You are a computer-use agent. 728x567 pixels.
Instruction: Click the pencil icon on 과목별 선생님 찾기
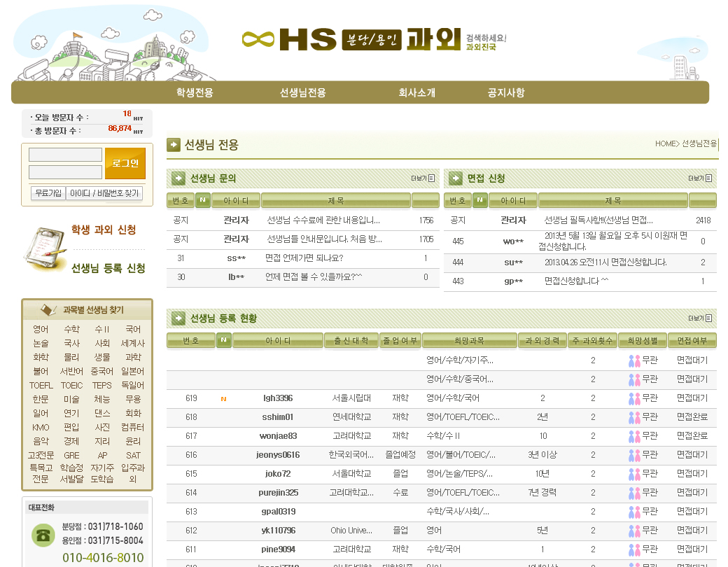coord(48,309)
